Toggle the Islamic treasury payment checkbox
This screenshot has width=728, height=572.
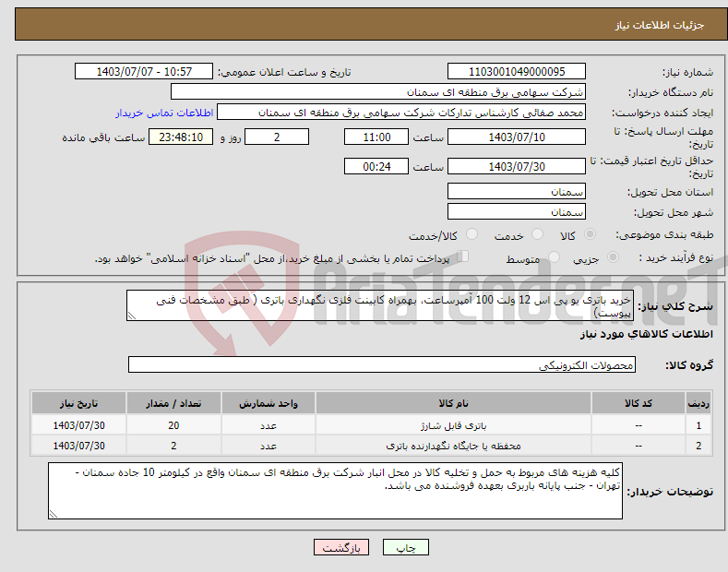click(463, 256)
